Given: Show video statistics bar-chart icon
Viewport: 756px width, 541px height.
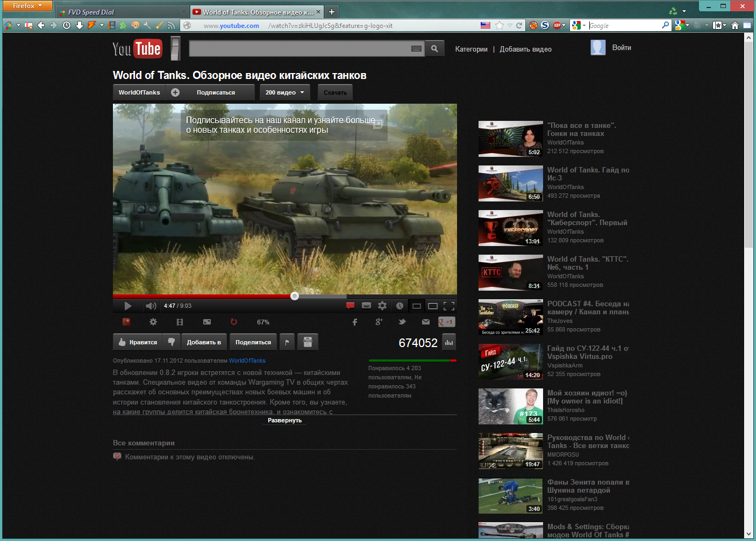Looking at the screenshot, I should coord(449,342).
